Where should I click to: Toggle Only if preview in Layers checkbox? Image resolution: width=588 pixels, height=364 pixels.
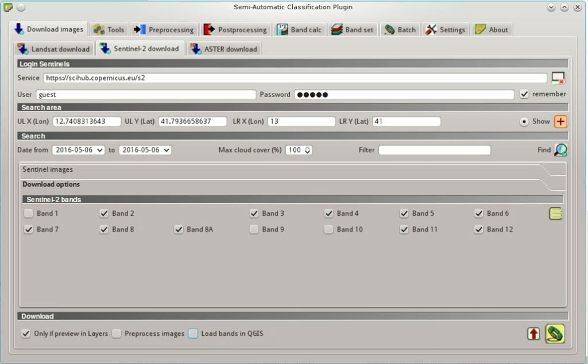pyautogui.click(x=25, y=333)
